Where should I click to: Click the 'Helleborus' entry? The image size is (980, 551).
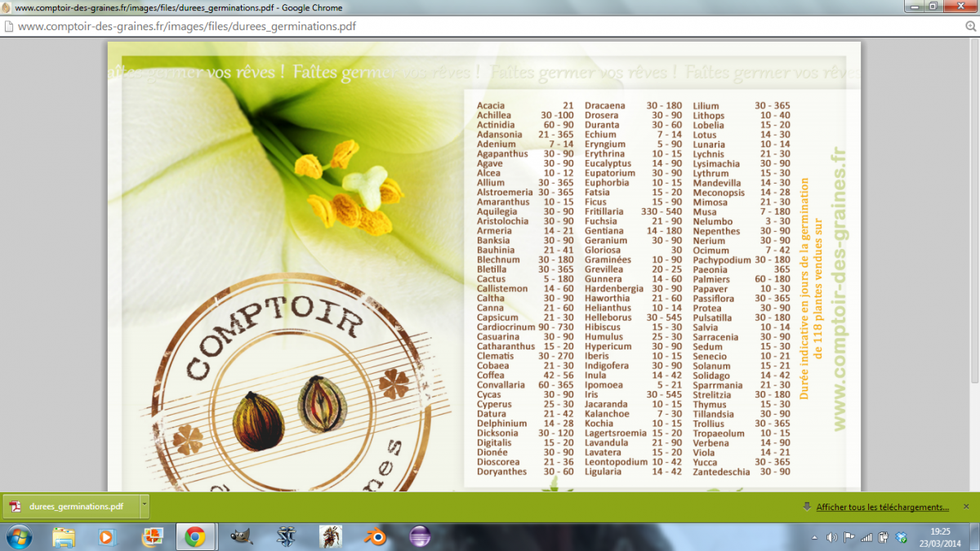click(x=608, y=318)
